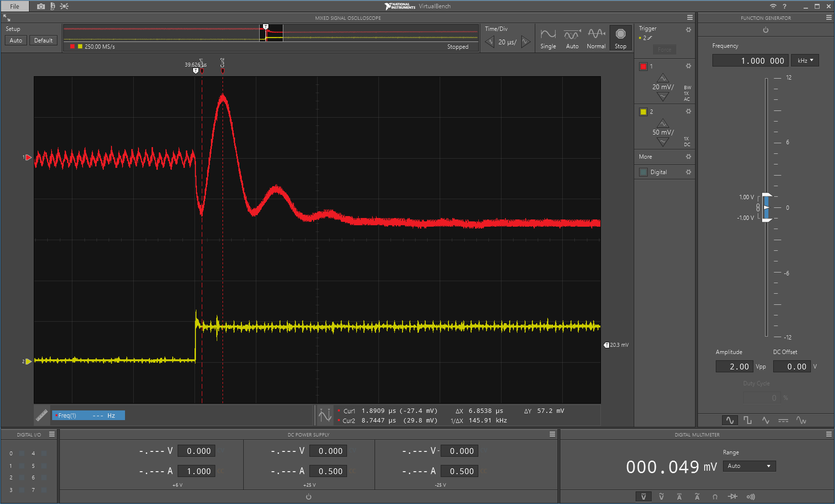Select continuity multimeter mode
Image resolution: width=835 pixels, height=504 pixels.
751,496
